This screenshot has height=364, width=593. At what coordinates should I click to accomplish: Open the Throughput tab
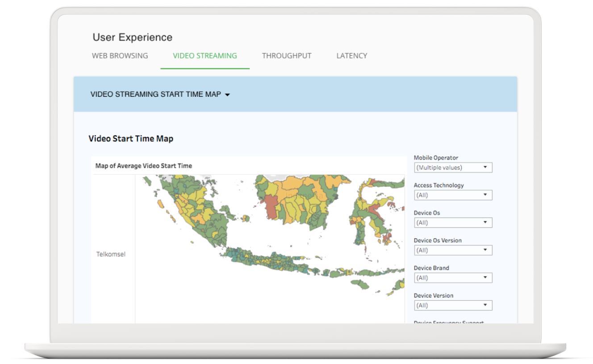pyautogui.click(x=287, y=56)
